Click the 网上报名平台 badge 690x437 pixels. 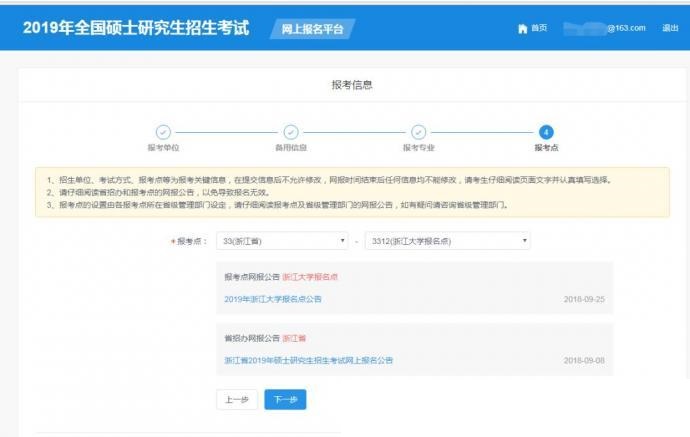click(x=312, y=29)
